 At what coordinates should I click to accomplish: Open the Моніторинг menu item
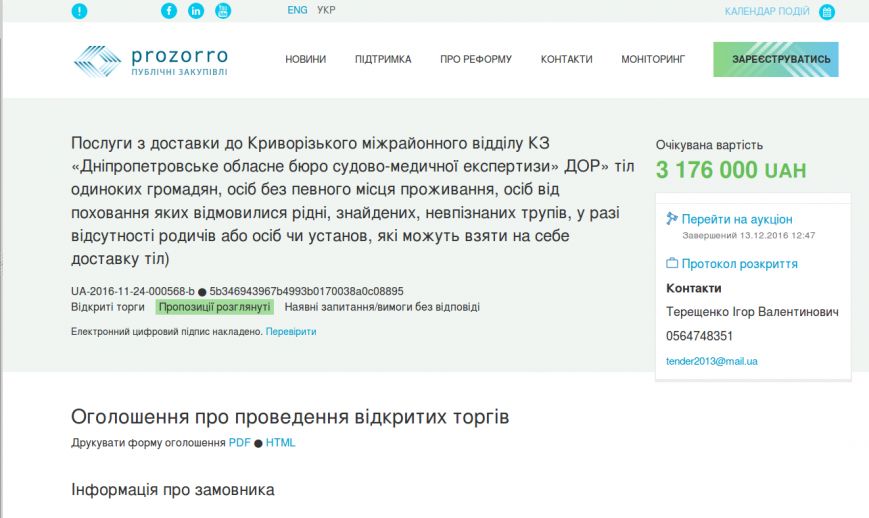coord(653,59)
